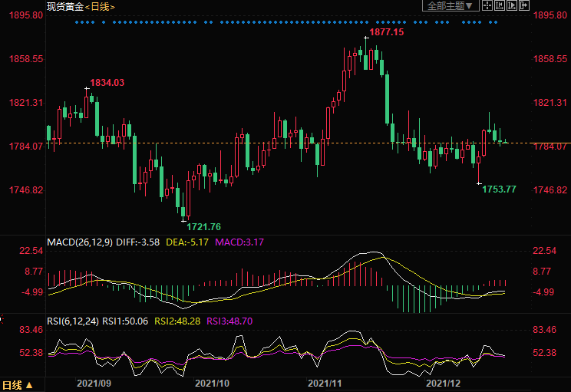Click the 2021/12 date on time axis

pos(442,381)
